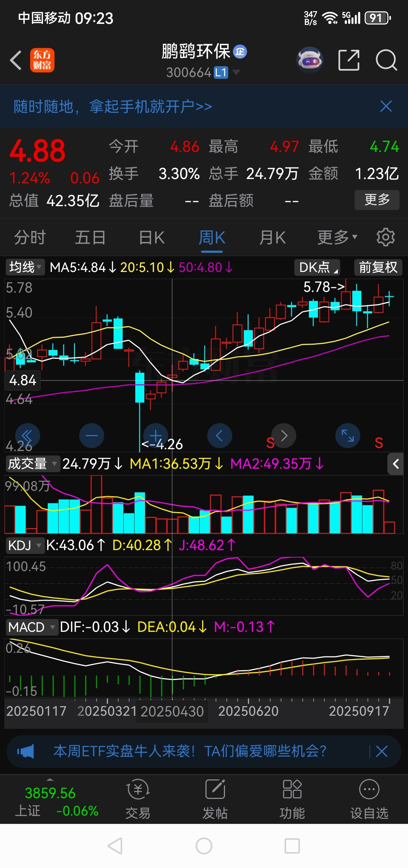Tap 设自选 add to watchlist
Image resolution: width=408 pixels, height=868 pixels.
pyautogui.click(x=369, y=799)
